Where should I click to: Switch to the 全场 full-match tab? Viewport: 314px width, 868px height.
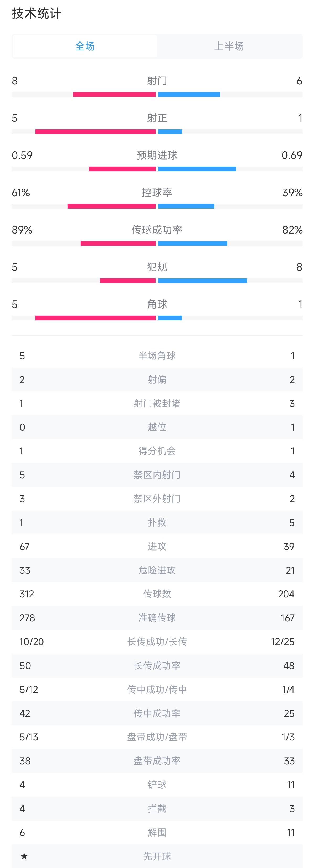coord(85,46)
